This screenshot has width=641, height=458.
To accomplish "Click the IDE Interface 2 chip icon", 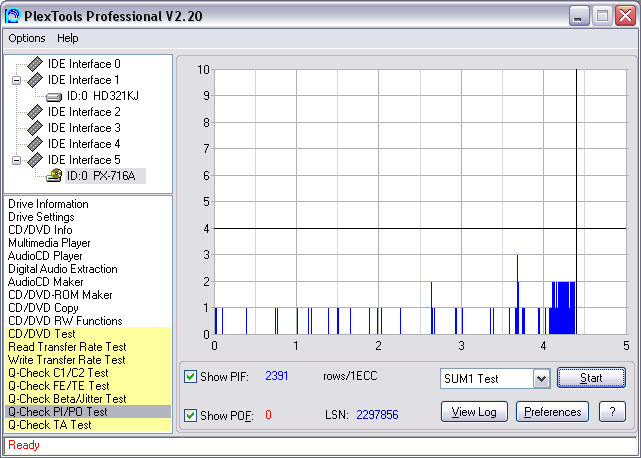I will coord(35,112).
